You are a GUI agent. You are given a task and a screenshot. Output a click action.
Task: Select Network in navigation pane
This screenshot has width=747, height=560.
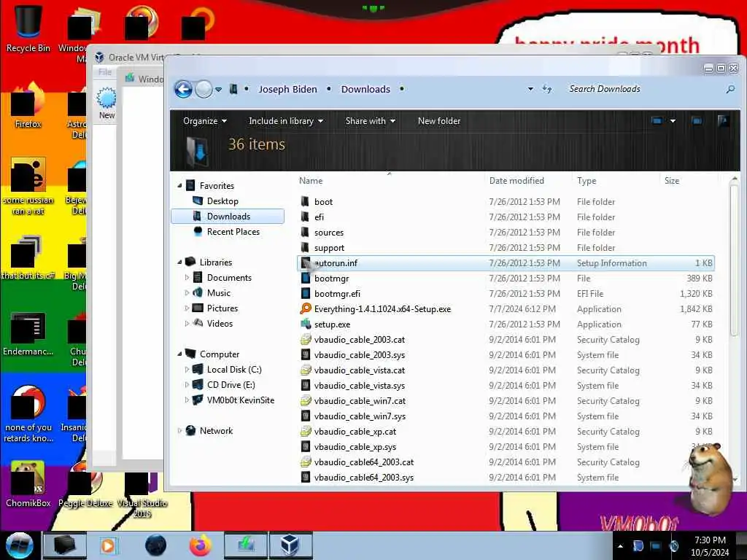click(x=216, y=430)
